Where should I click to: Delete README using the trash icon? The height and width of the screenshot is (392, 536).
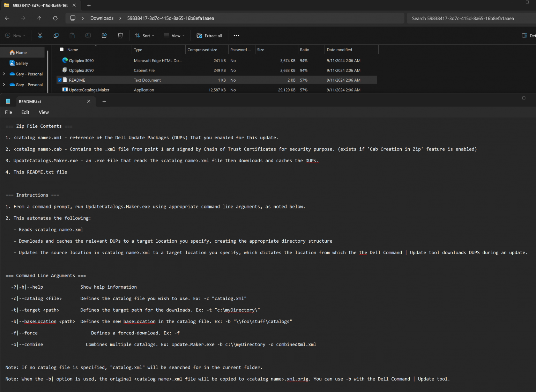(x=120, y=35)
